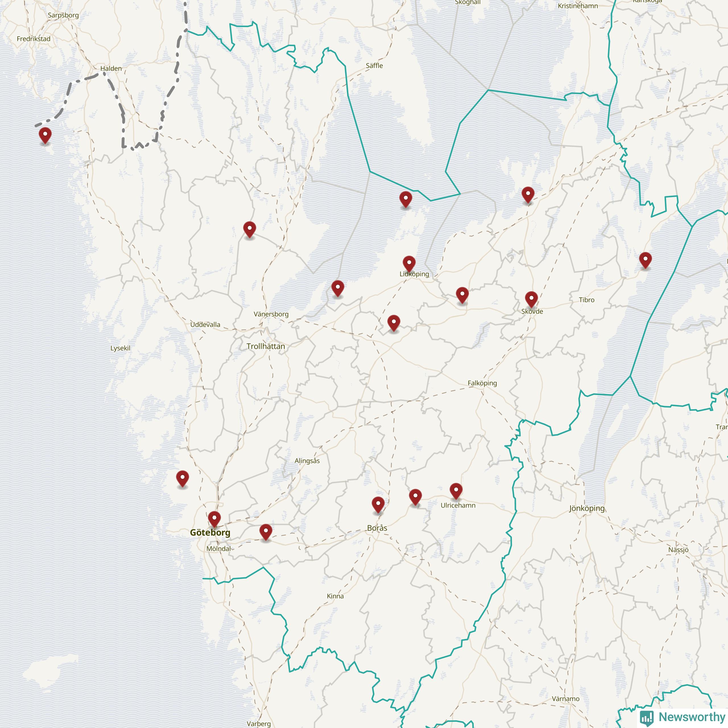Image resolution: width=728 pixels, height=728 pixels.
Task: Click the pin north of Uddevalla
Action: click(249, 229)
